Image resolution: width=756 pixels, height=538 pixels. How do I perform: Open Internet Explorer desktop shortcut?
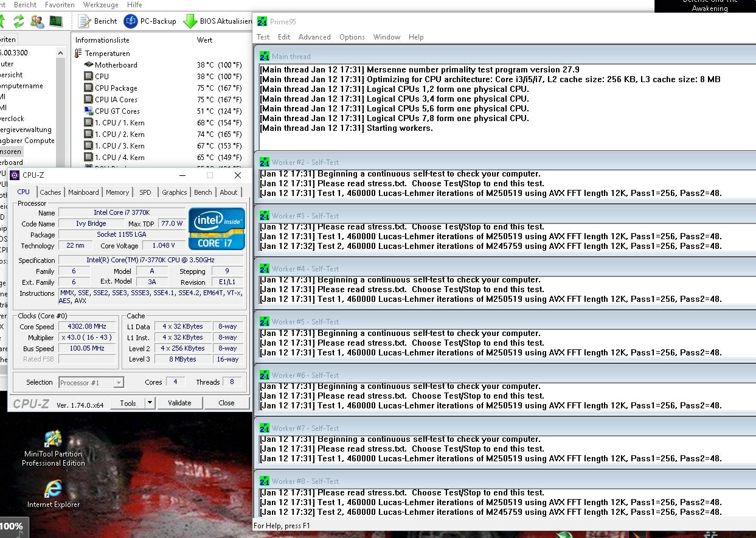54,494
